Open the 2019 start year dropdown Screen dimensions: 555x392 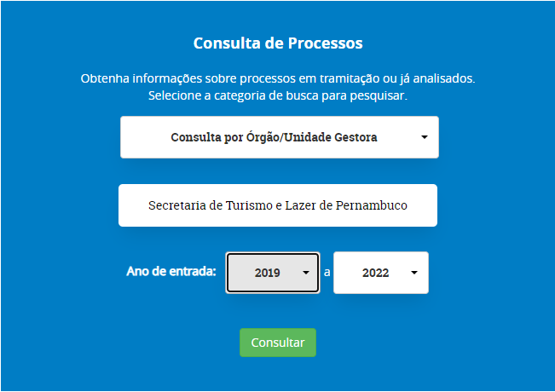272,273
